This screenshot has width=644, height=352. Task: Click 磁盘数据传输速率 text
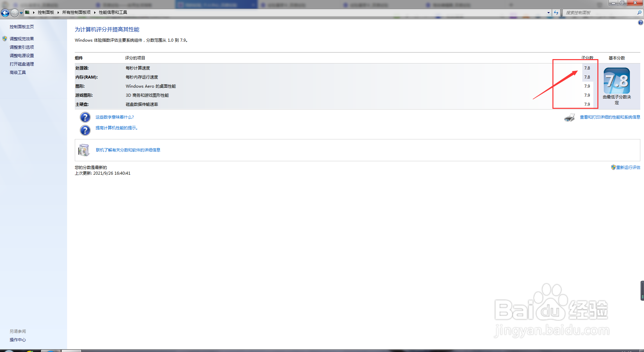pos(142,104)
